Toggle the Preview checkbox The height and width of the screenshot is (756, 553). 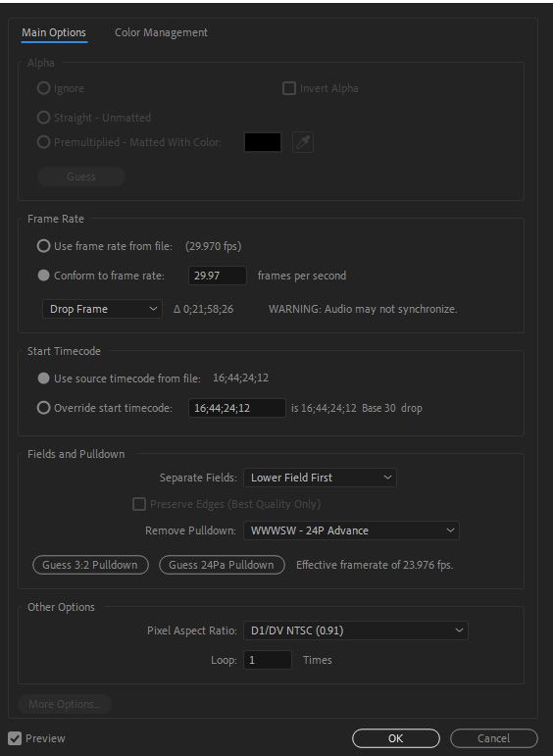15,738
